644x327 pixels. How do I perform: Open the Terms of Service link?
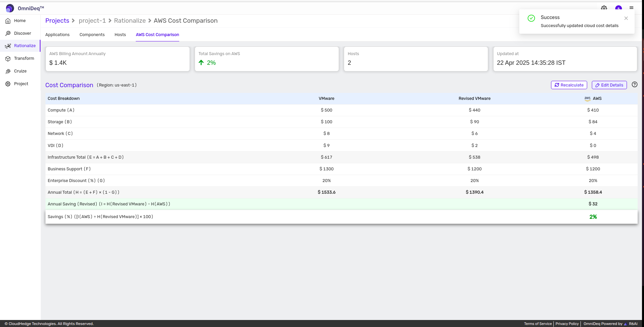click(x=538, y=324)
